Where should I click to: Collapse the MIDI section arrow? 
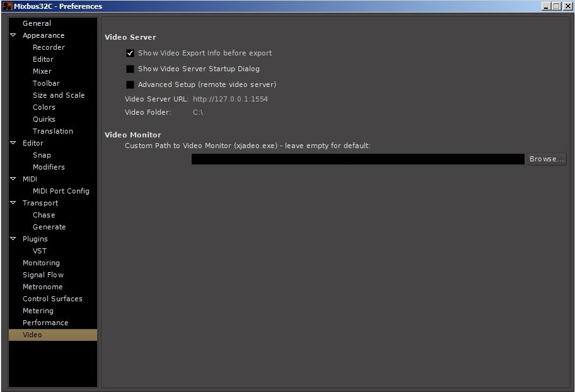point(13,179)
